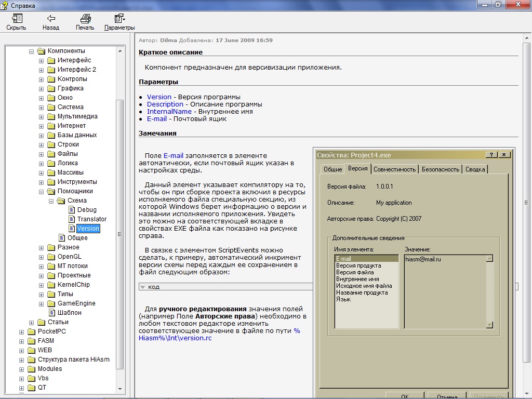This screenshot has width=532, height=399.
Task: Expand the код collapsible section
Action: point(142,287)
